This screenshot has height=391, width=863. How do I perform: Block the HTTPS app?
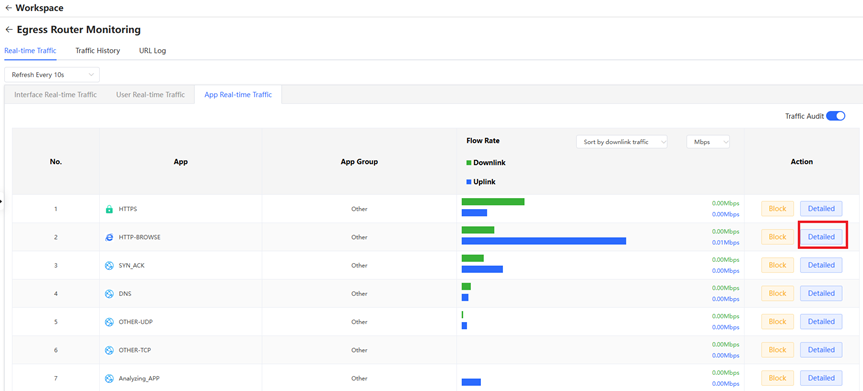pos(777,209)
